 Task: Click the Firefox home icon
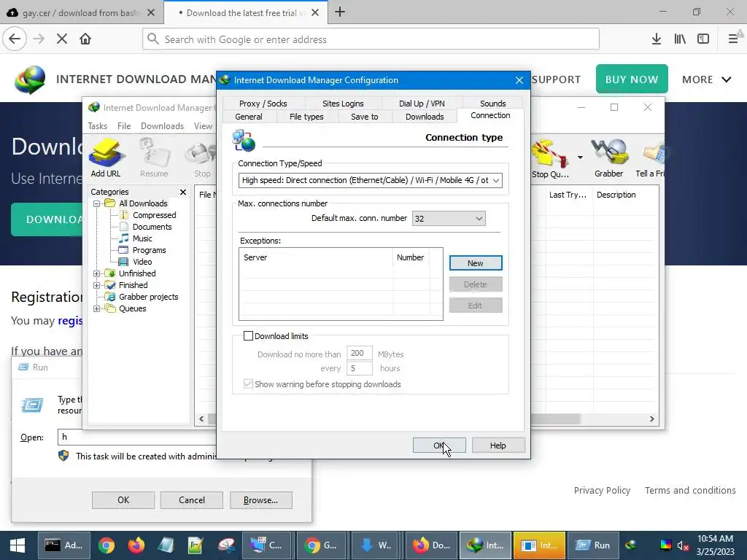point(85,39)
